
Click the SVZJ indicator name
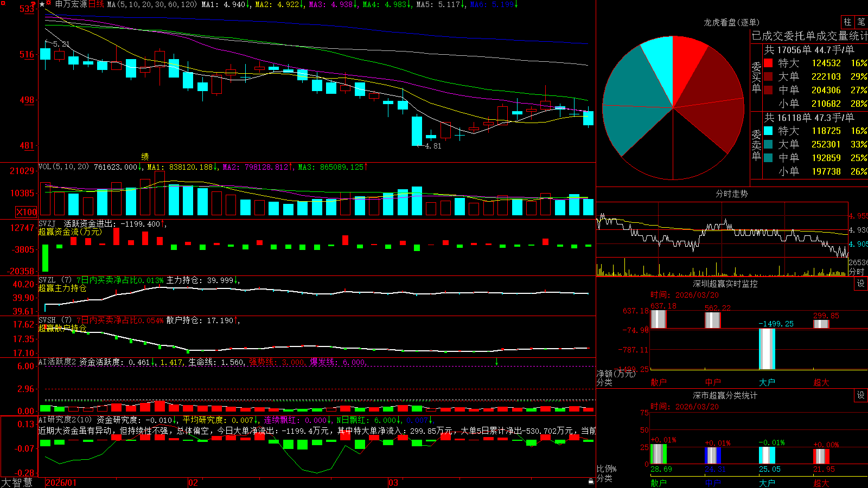(x=47, y=223)
